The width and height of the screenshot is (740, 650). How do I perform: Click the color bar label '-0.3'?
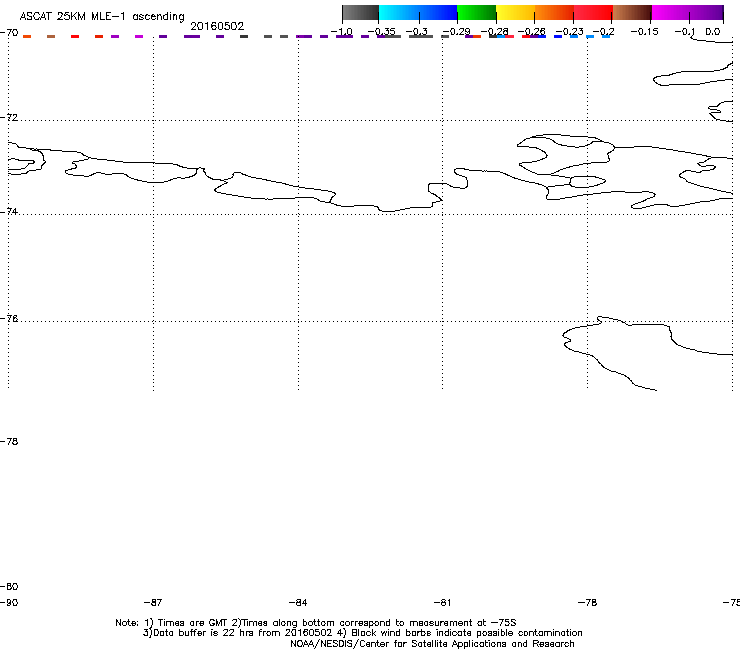(x=417, y=32)
